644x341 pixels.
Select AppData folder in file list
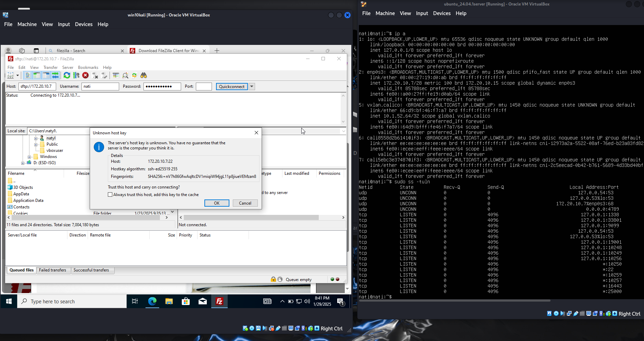click(21, 194)
